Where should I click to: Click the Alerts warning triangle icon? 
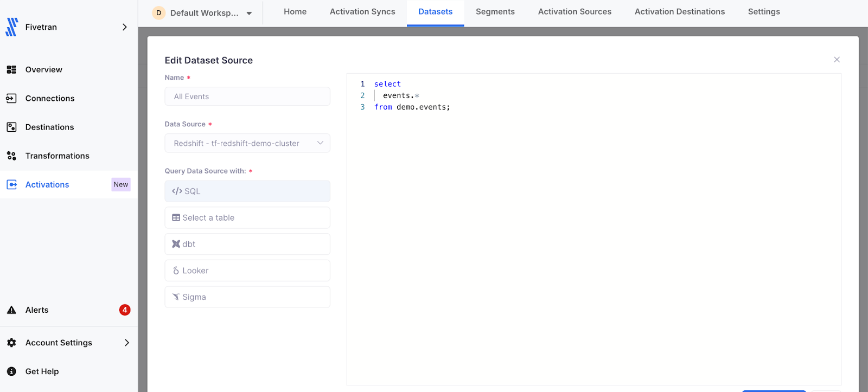pyautogui.click(x=11, y=310)
